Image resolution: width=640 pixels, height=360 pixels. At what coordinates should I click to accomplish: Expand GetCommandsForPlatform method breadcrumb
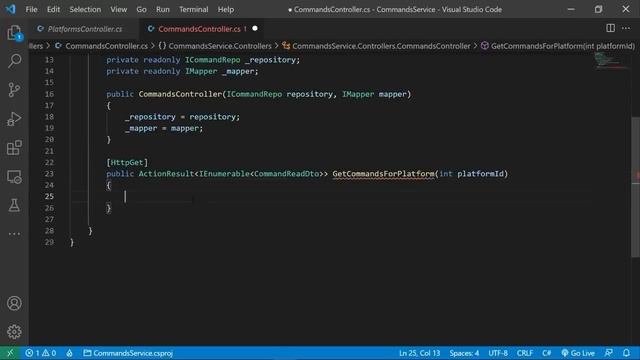(x=558, y=46)
